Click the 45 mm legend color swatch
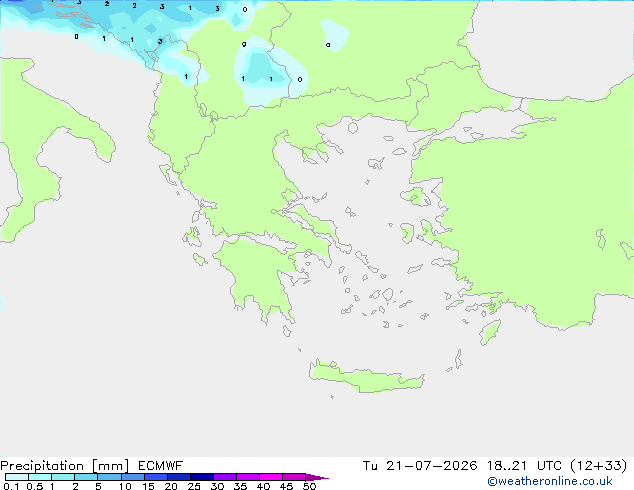 point(294,477)
